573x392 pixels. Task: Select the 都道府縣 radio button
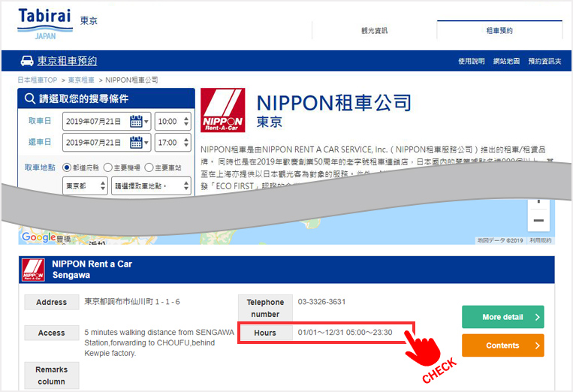[x=67, y=167]
